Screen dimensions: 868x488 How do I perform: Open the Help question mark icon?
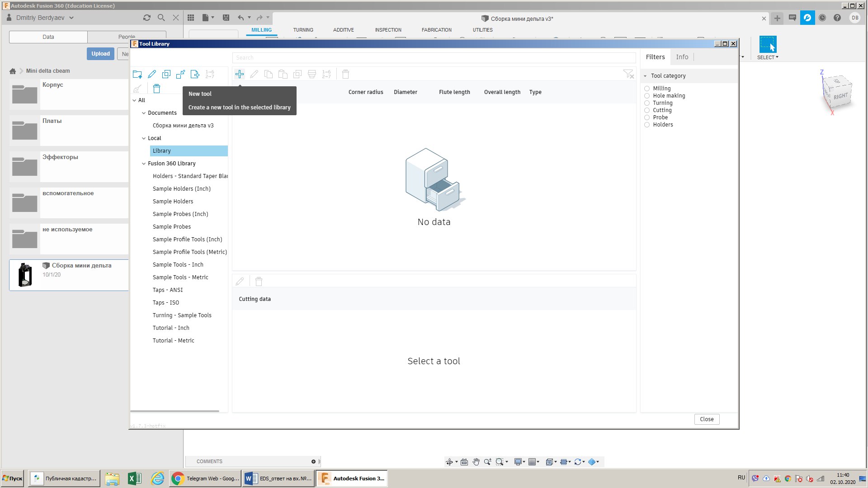coord(837,18)
